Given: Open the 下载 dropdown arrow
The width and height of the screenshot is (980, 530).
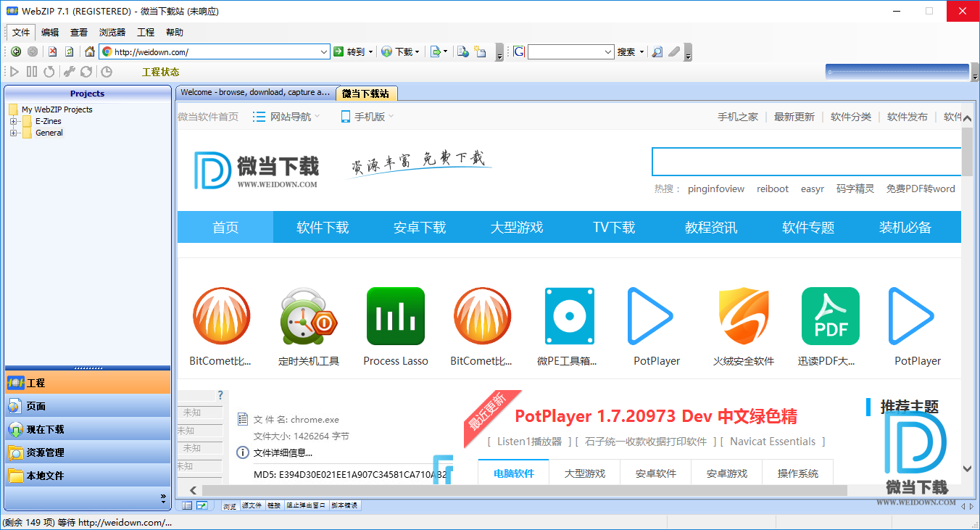Looking at the screenshot, I should tap(418, 51).
